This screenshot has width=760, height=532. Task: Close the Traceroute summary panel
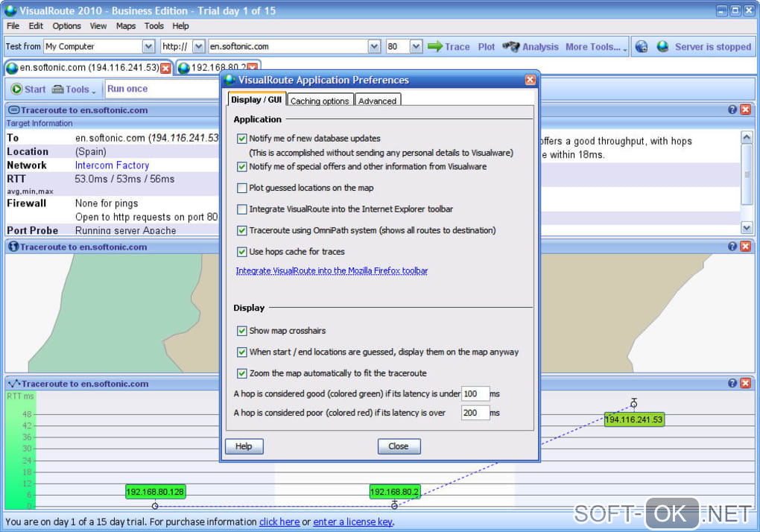[x=746, y=110]
